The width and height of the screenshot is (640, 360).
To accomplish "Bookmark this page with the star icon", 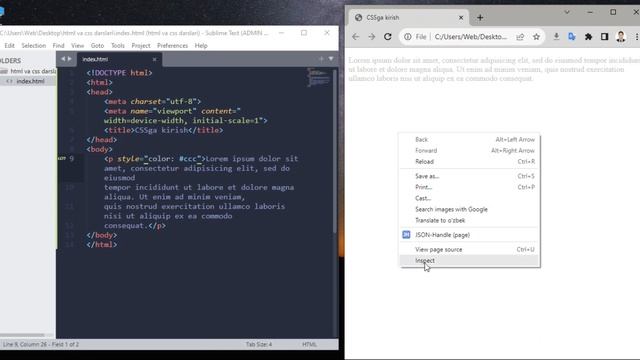I will [x=536, y=37].
